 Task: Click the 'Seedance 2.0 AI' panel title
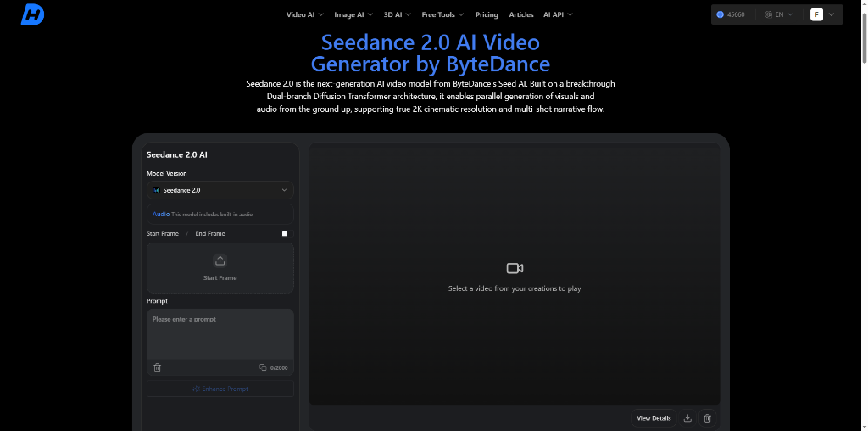click(x=176, y=154)
